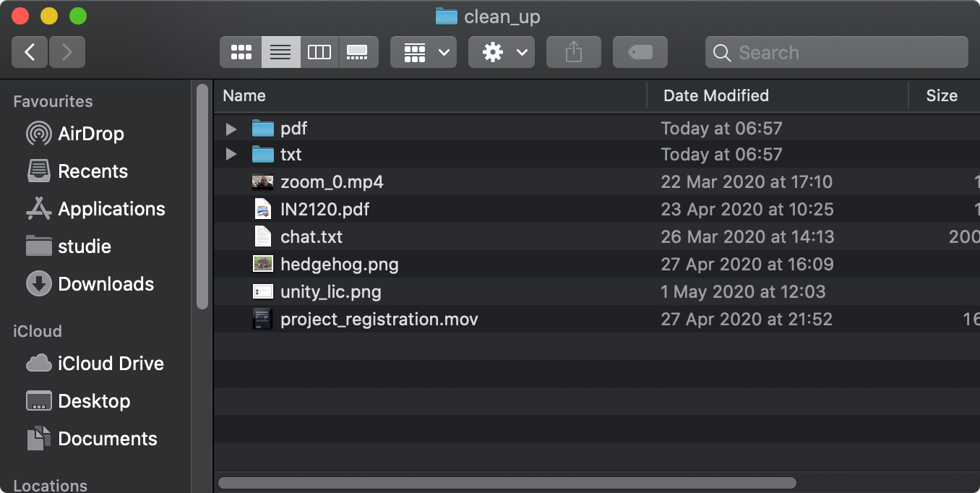Open Recents in the sidebar
This screenshot has height=493, width=980.
(x=77, y=171)
